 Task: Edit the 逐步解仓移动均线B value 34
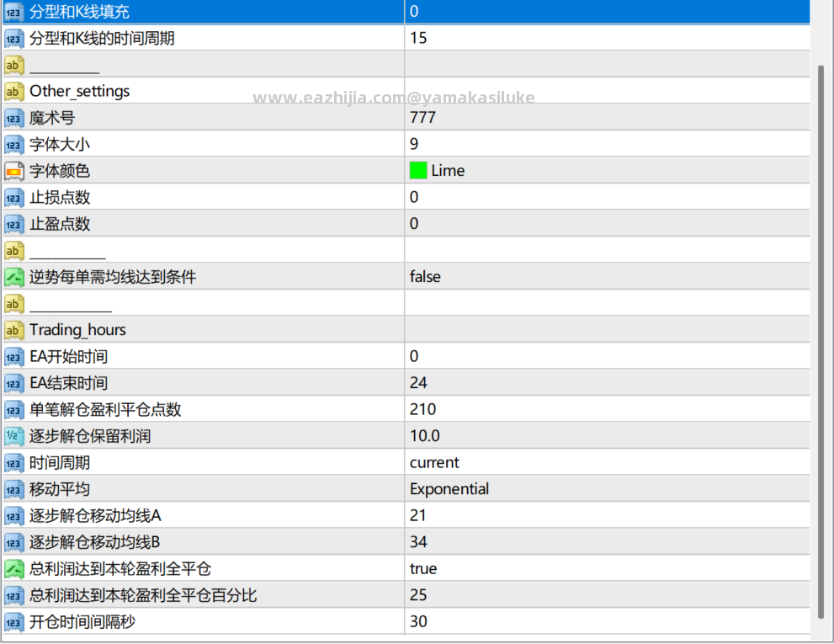click(x=607, y=542)
